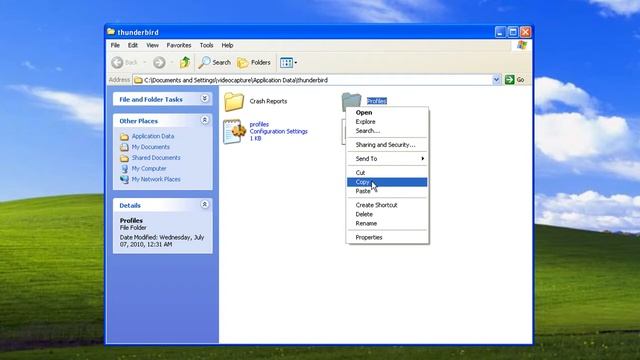This screenshot has height=360, width=640.
Task: Select the Crash Reports folder name
Action: (268, 101)
